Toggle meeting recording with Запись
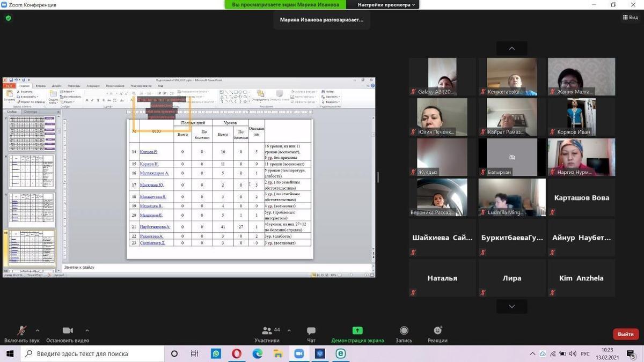Screen dimensions: 644x362 (404, 334)
